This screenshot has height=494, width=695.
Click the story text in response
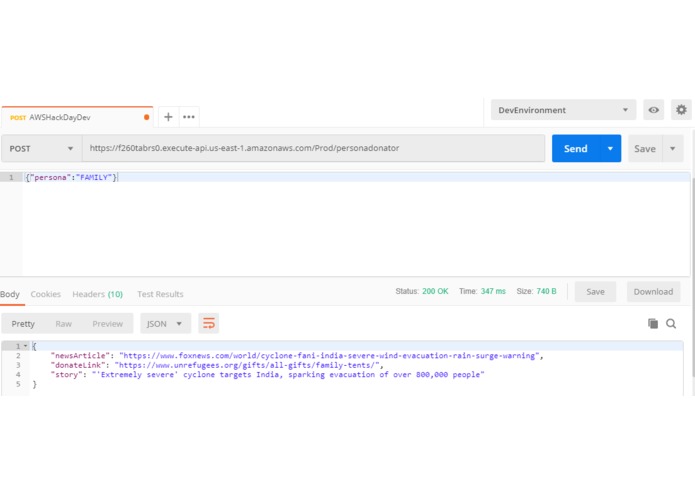tap(288, 374)
